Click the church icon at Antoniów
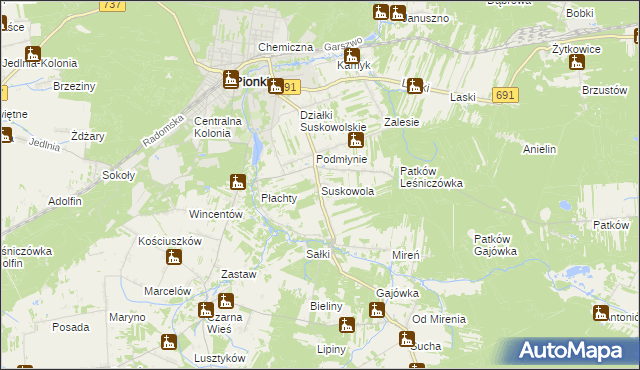This screenshot has width=640, height=370. pyautogui.click(x=601, y=313)
